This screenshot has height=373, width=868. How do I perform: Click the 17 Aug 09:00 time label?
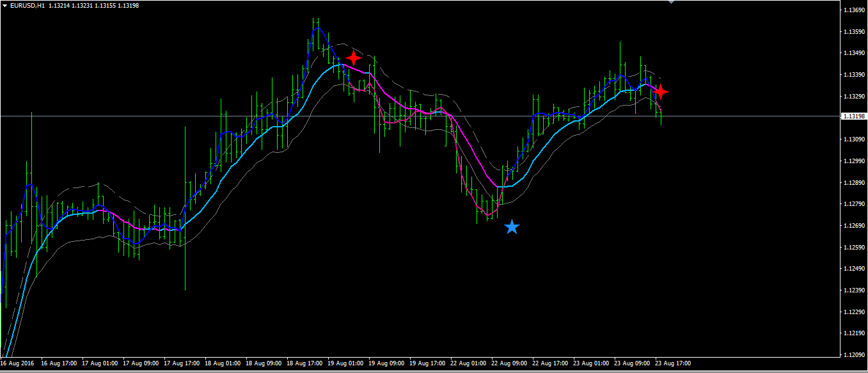(141, 363)
